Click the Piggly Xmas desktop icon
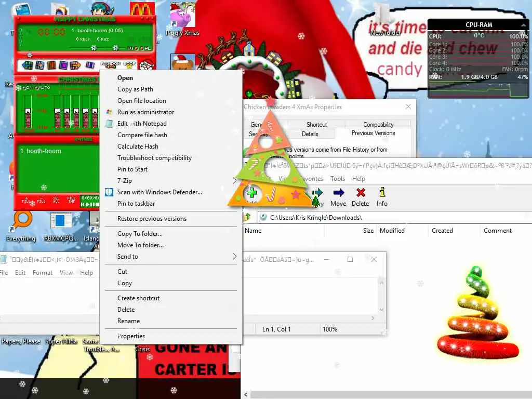Image resolution: width=532 pixels, height=399 pixels. (x=182, y=19)
